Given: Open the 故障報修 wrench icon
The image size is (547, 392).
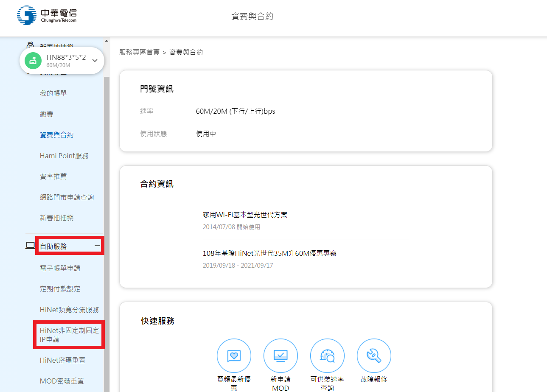Looking at the screenshot, I should tap(374, 356).
